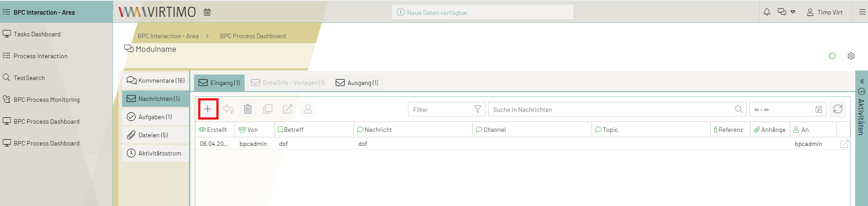The width and height of the screenshot is (868, 206).
Task: Open the chat dropdown arrow in header
Action: [793, 12]
